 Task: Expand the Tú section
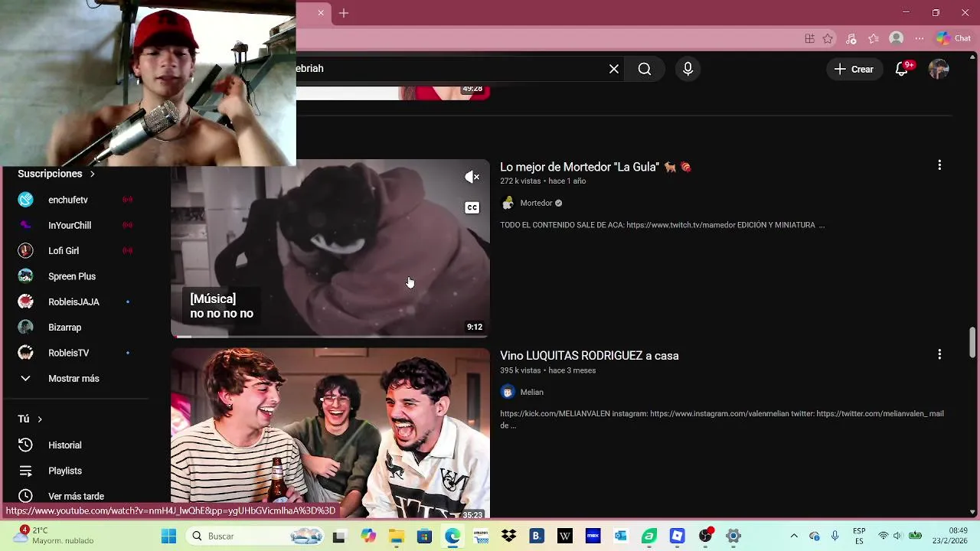(30, 419)
